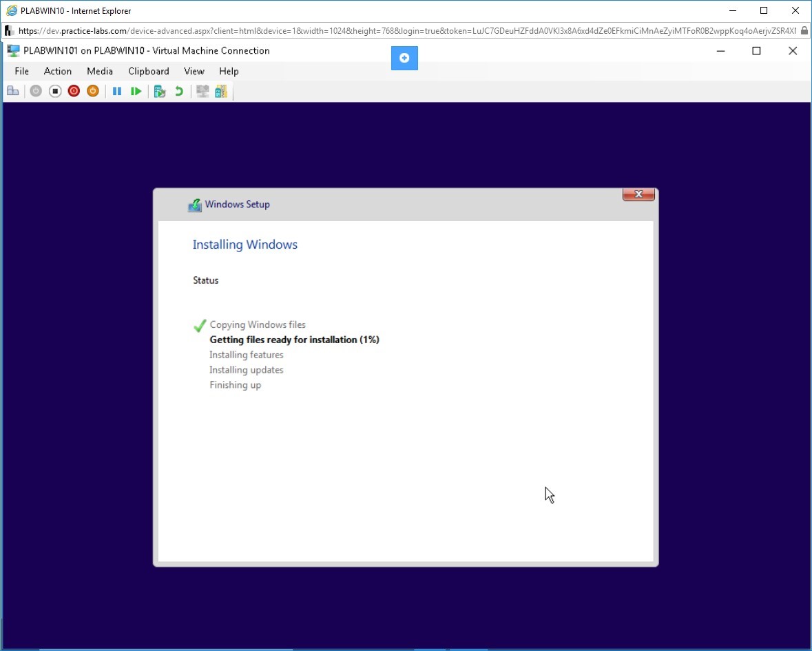Open the Help menu

pyautogui.click(x=229, y=72)
